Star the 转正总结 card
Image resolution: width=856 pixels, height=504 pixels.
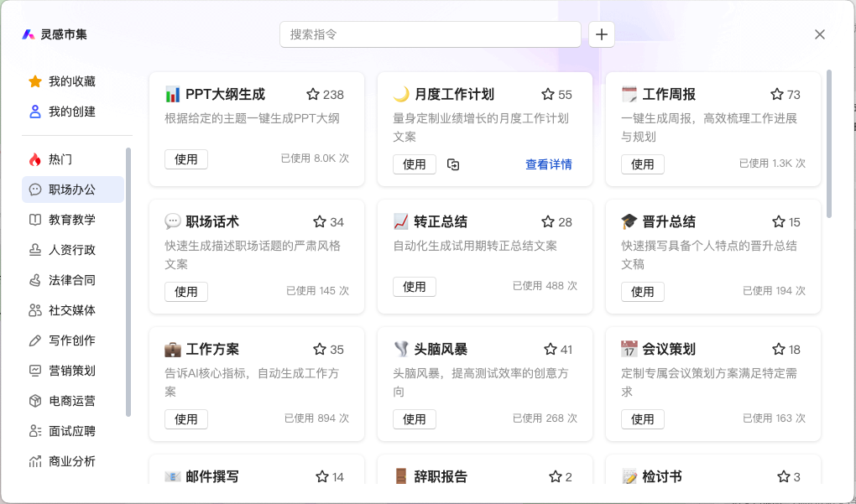547,221
